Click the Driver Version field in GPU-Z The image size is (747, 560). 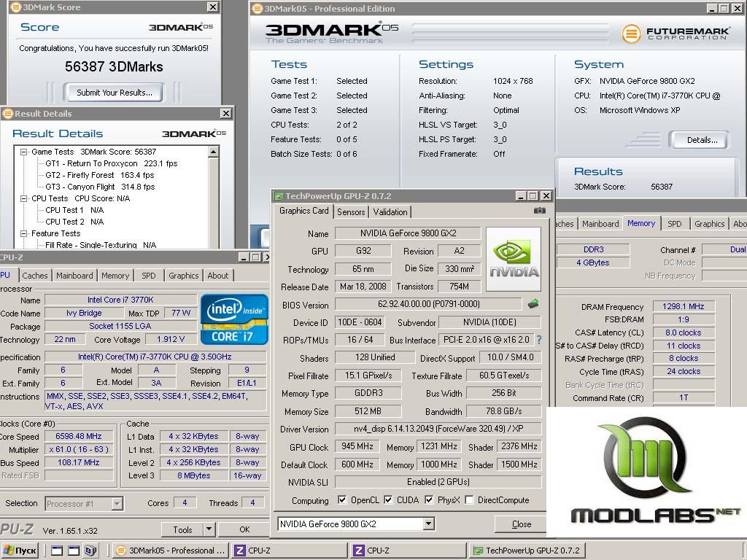pos(438,429)
